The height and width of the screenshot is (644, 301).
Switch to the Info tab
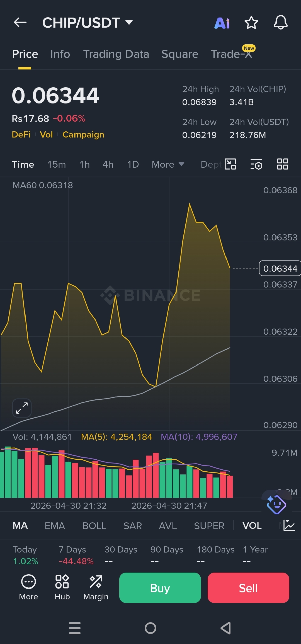(x=60, y=54)
